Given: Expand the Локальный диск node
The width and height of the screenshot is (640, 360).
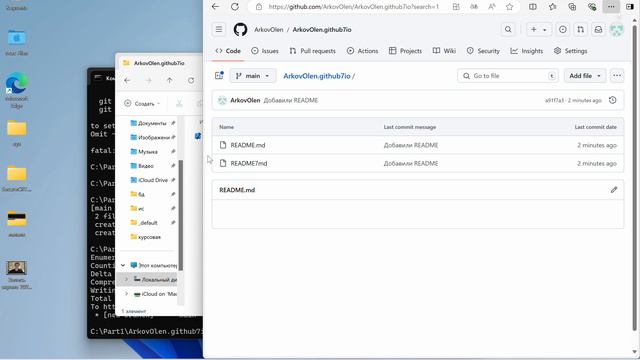Looking at the screenshot, I should point(126,280).
